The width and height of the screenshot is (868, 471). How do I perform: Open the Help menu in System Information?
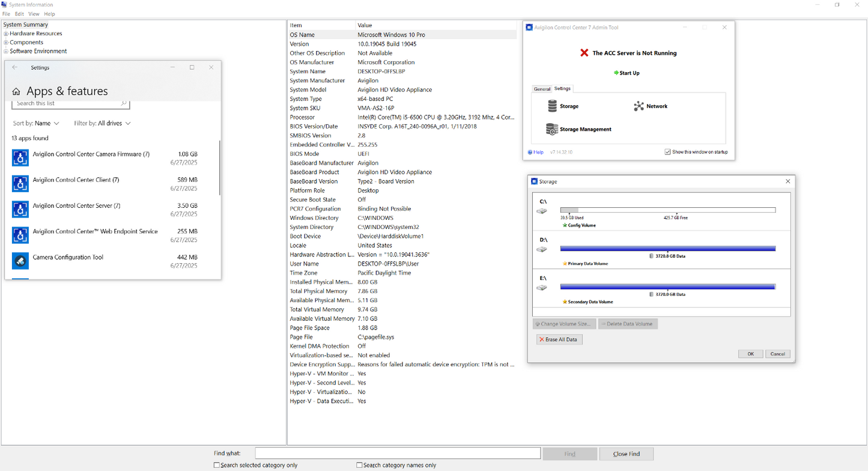pos(49,14)
